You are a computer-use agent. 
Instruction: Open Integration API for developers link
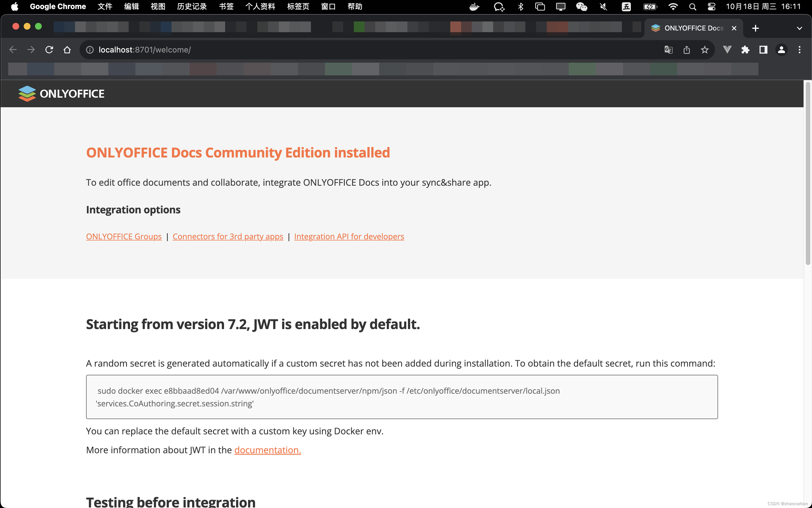(x=349, y=236)
